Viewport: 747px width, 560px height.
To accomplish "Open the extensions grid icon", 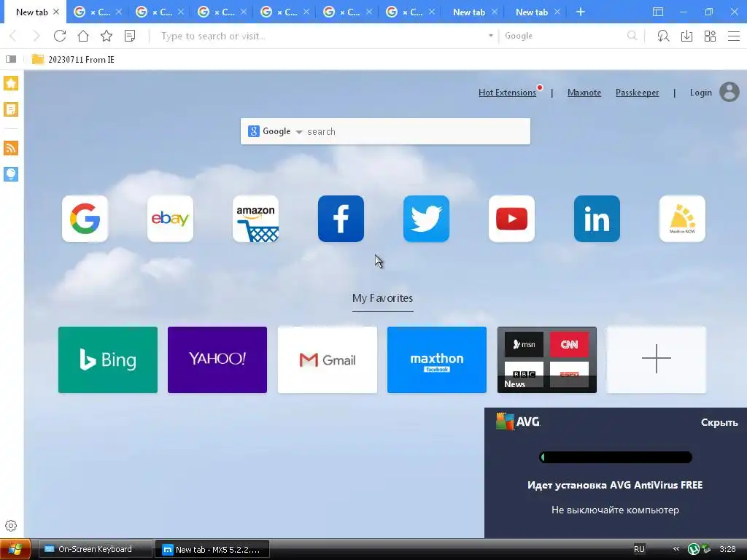I will [710, 36].
